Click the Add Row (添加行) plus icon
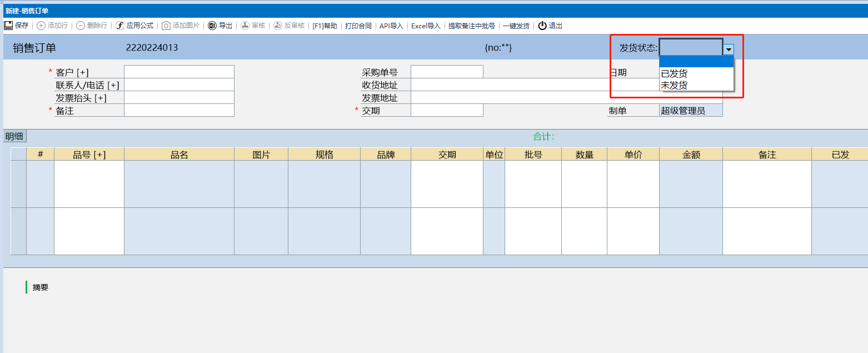 tap(41, 26)
